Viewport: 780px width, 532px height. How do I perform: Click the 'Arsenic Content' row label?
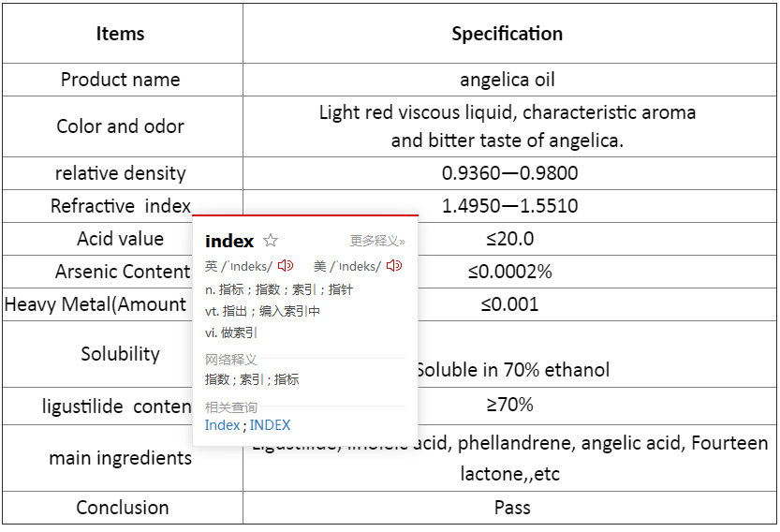[x=123, y=272]
